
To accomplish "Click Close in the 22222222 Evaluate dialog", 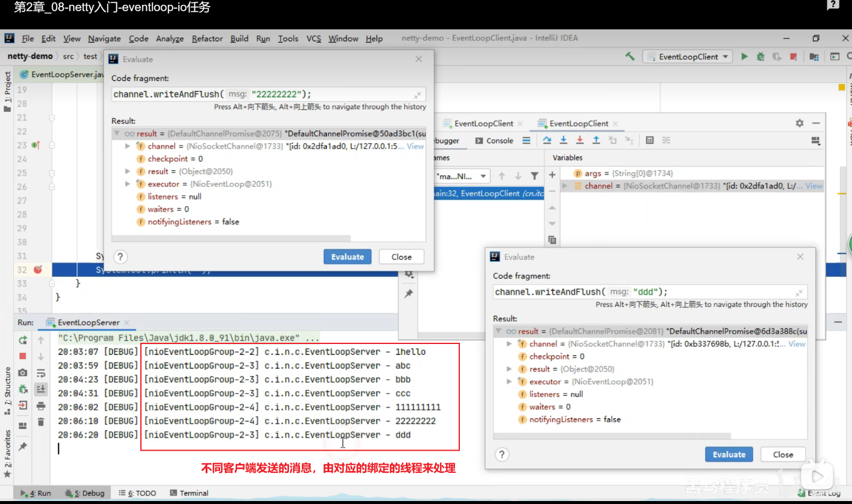I will [x=402, y=256].
